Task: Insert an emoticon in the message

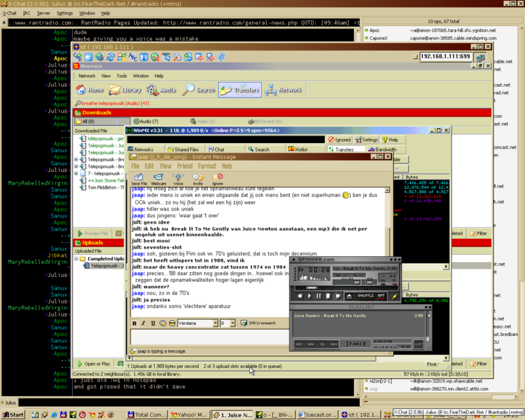Action: [163, 323]
